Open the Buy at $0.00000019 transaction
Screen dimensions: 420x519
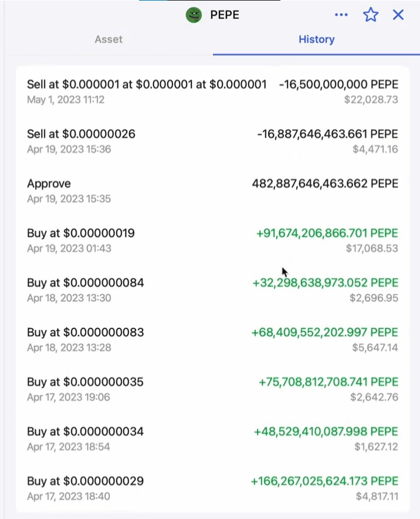tap(212, 240)
